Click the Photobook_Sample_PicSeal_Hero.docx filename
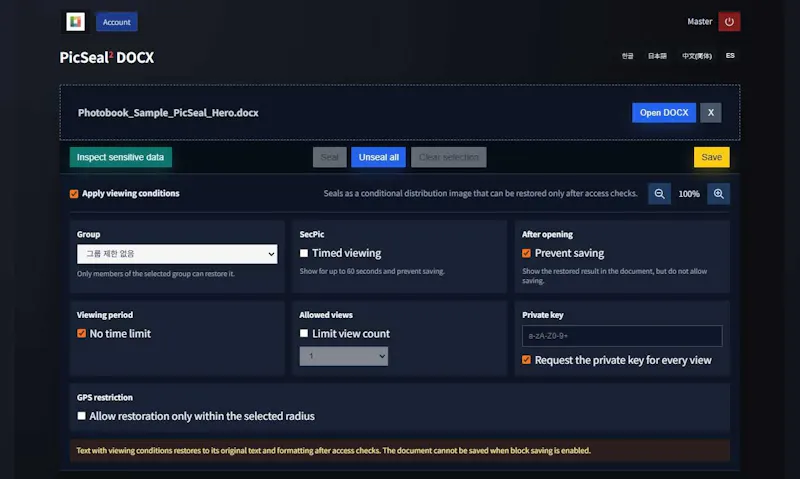Image resolution: width=800 pixels, height=479 pixels. (168, 113)
